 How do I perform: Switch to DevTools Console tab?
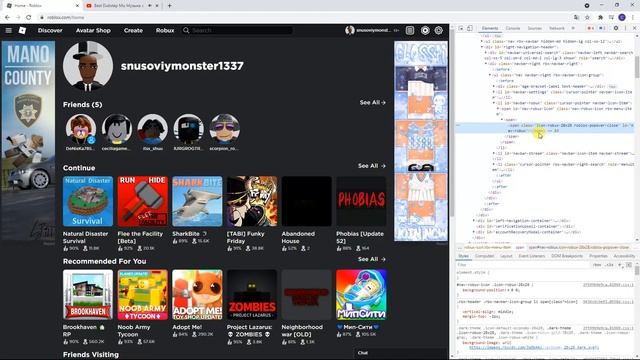pos(513,28)
